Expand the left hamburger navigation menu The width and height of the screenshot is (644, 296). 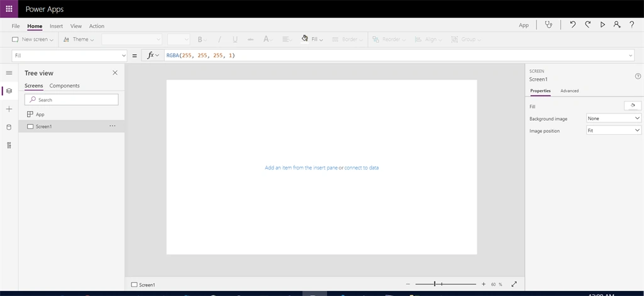pos(9,73)
